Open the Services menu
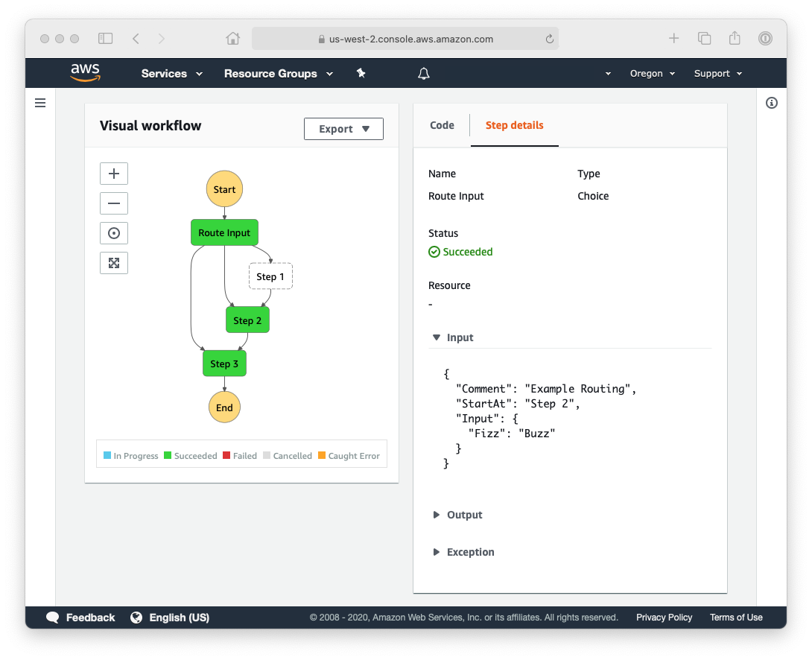This screenshot has height=660, width=812. [x=171, y=74]
